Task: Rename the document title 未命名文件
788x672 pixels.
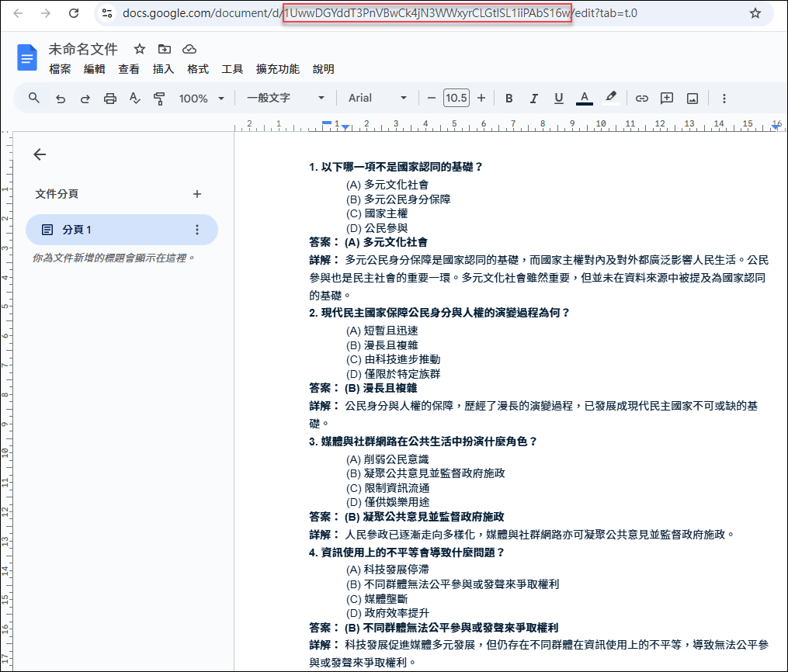Action: click(x=83, y=49)
